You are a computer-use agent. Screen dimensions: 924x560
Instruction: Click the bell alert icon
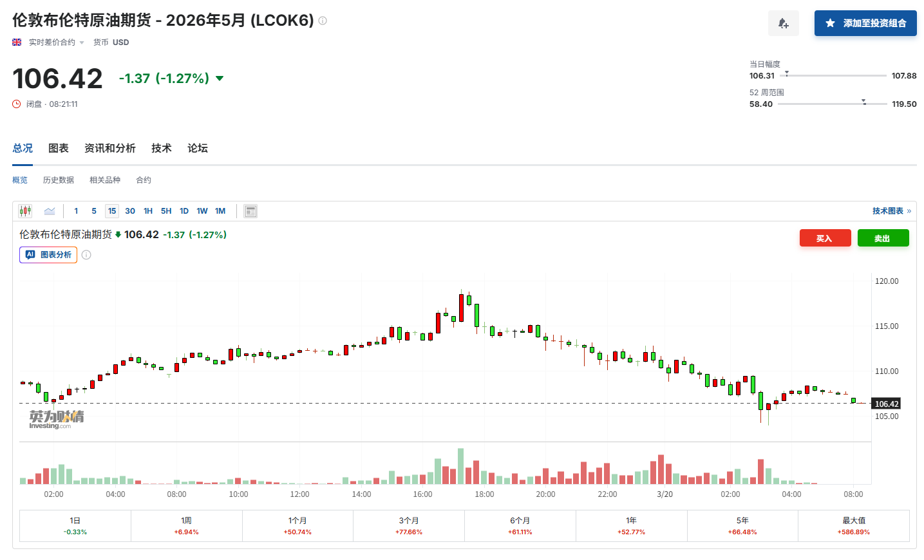point(783,23)
